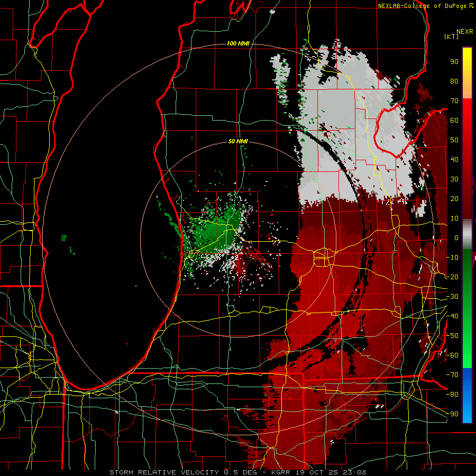Click the 60 value on the velocity scale
Screen dimensions: 476x476
[454, 120]
